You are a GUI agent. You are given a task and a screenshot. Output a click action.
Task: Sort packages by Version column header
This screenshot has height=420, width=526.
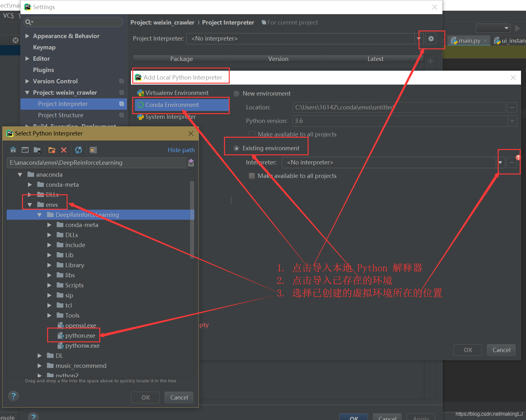click(x=278, y=59)
